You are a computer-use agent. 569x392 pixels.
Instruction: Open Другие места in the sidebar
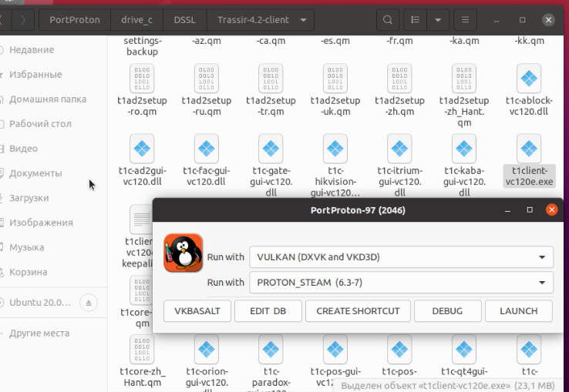[x=39, y=333]
